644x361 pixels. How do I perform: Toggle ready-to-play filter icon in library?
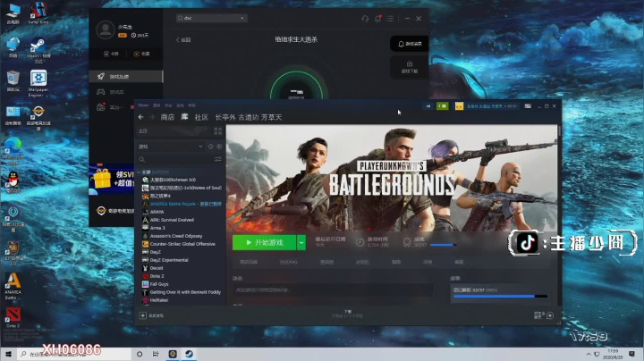click(219, 147)
